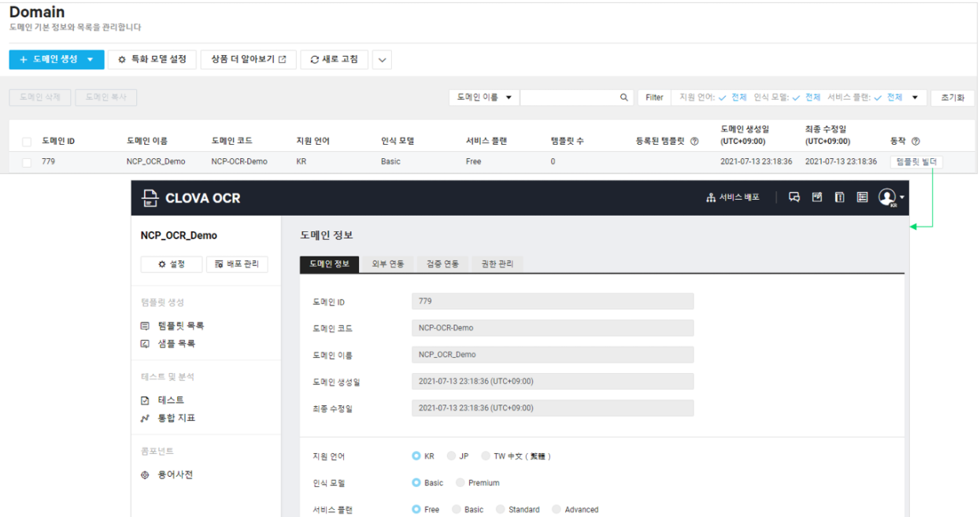Viewport: 980px width, 517px height.
Task: Select the TW 中文 language radio button
Action: pos(486,456)
